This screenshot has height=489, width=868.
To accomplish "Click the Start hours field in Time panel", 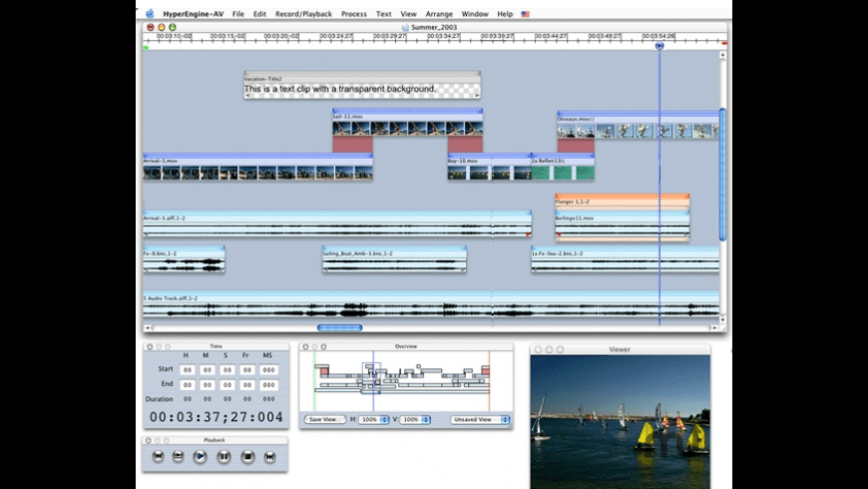I will click(187, 369).
